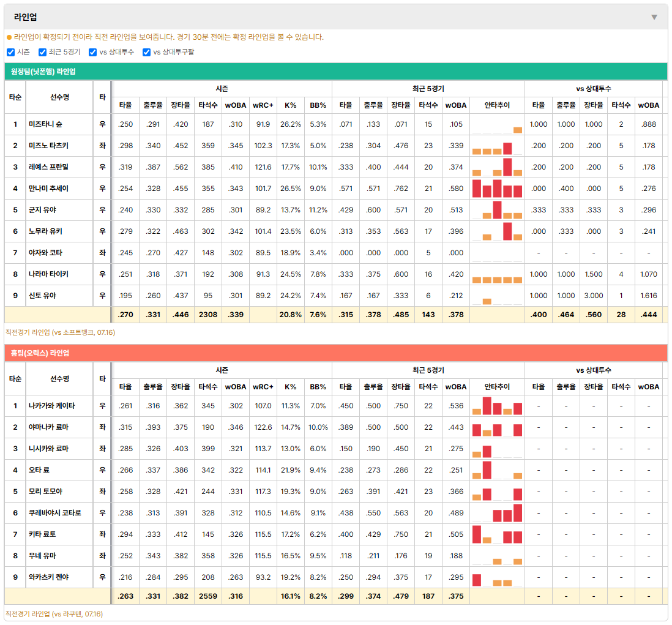Image resolution: width=672 pixels, height=625 pixels.
Task: Click 만나미 추세이 hit trend chart
Action: point(497,189)
